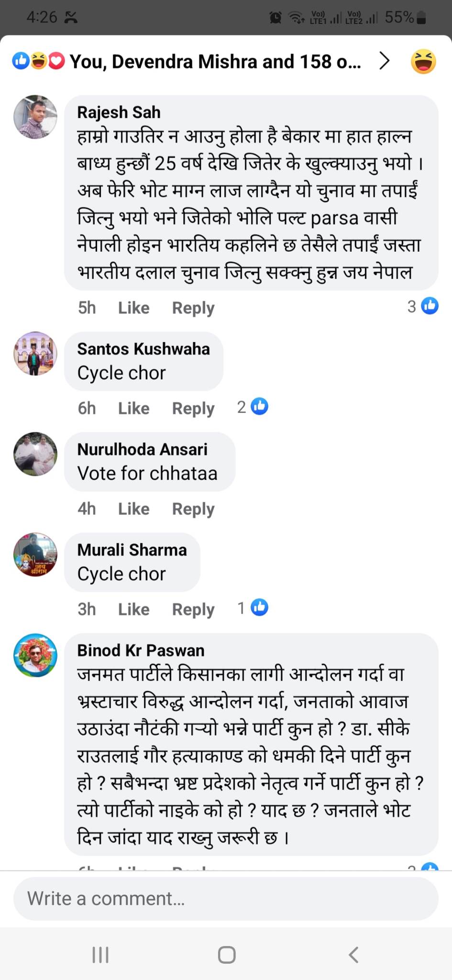Open Rajesh Sah's profile picture
The image size is (452, 980).
(35, 117)
